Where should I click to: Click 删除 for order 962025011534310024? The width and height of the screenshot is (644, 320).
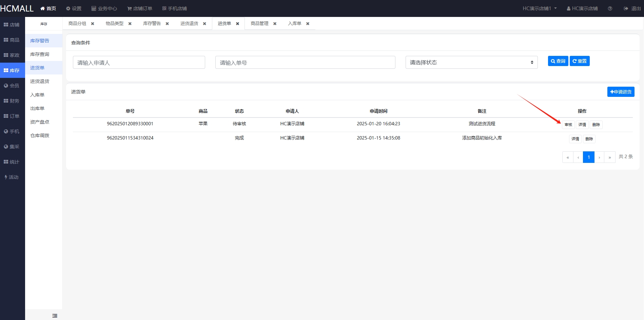point(589,139)
